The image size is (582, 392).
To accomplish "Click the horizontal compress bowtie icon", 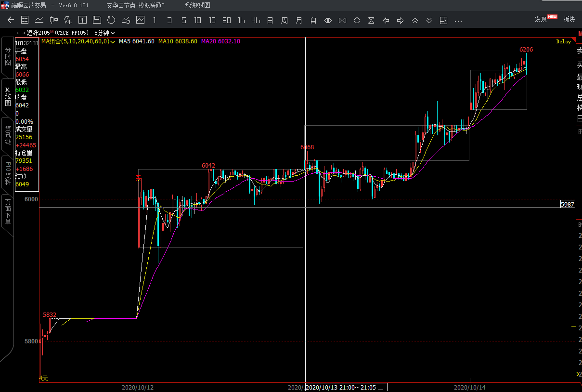I will [342, 20].
